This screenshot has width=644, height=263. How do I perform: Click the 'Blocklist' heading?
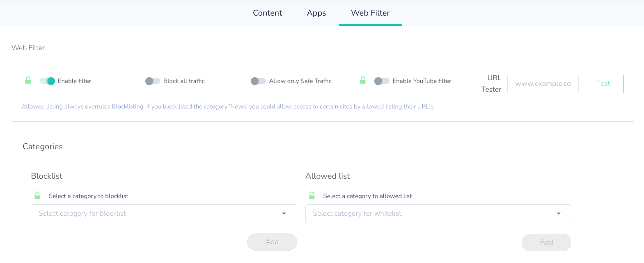[47, 176]
